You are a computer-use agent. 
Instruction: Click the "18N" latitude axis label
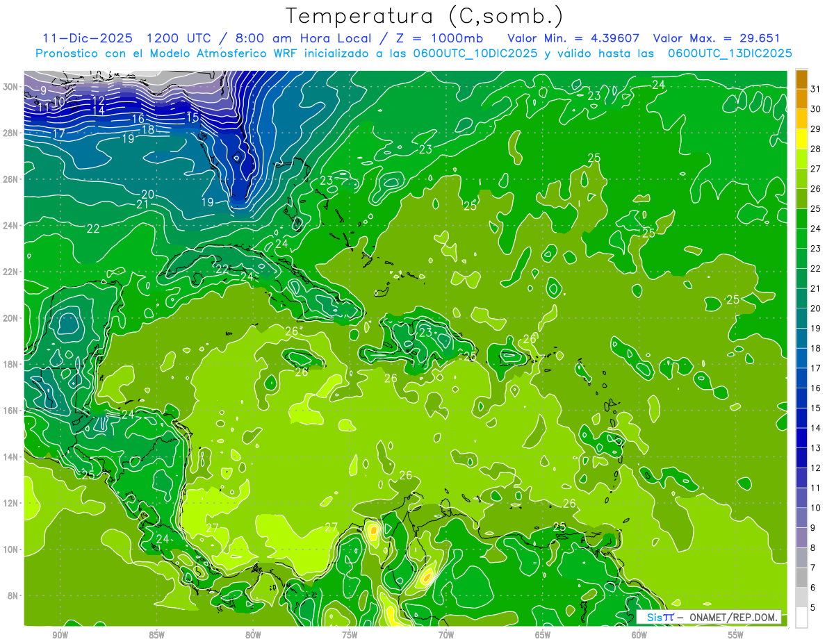pyautogui.click(x=12, y=364)
